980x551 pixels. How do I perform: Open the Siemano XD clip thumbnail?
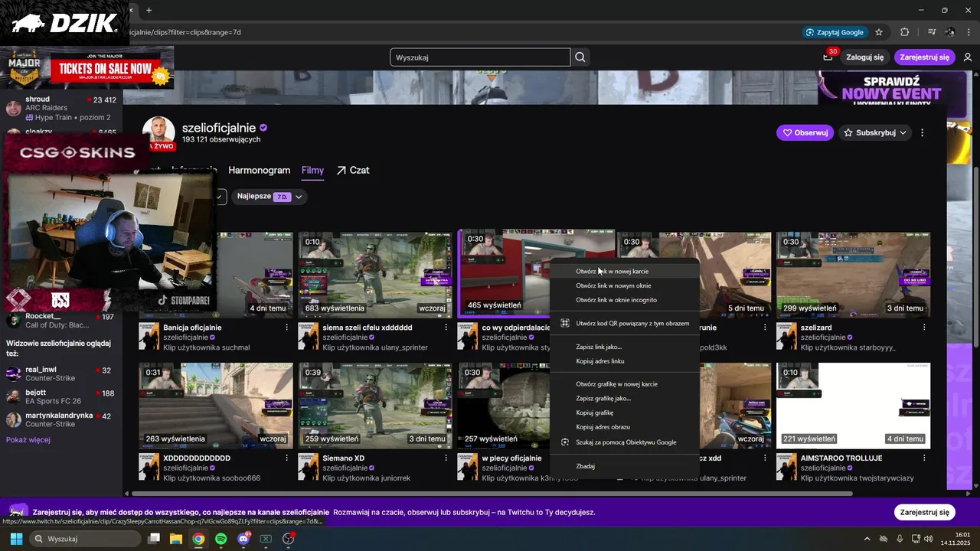coord(375,406)
